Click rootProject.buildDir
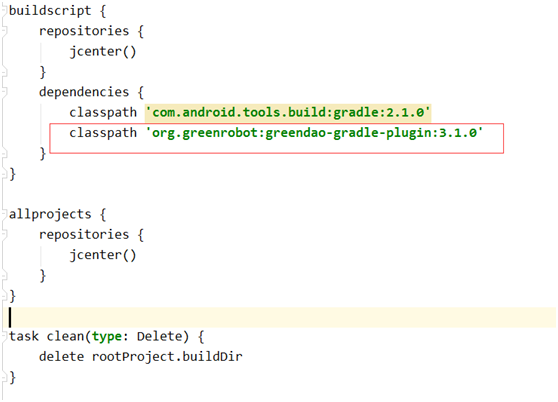Image resolution: width=558 pixels, height=402 pixels. [167, 357]
